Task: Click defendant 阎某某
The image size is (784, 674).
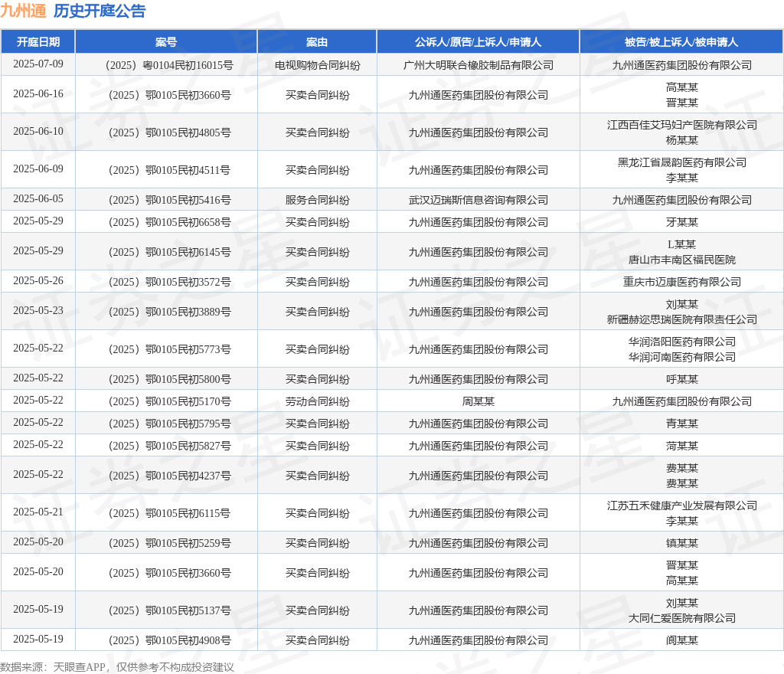Action: (x=682, y=640)
